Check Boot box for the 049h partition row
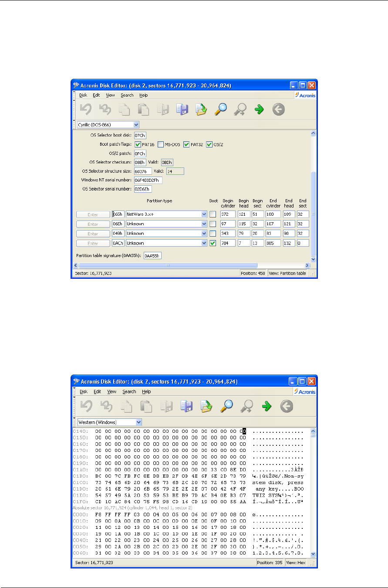 [213, 234]
